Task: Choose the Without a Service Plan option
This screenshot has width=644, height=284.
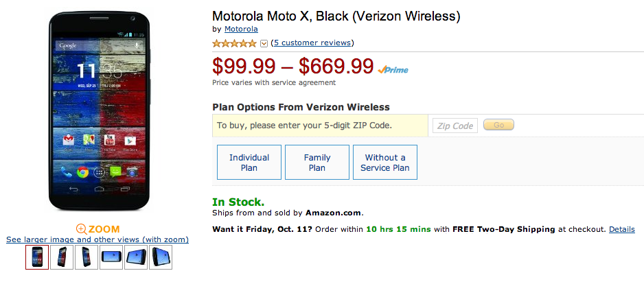Action: pos(384,163)
